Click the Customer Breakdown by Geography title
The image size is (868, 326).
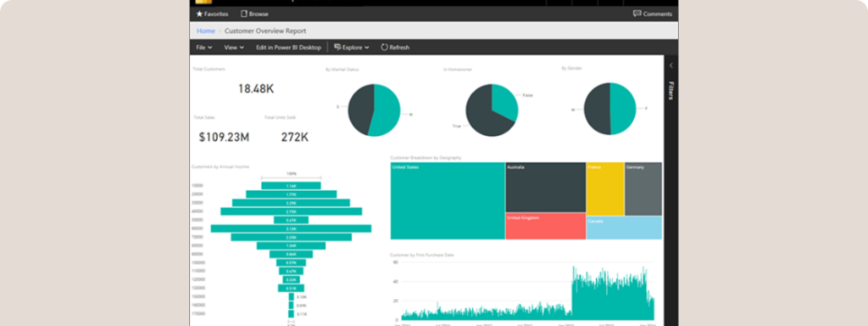(x=426, y=158)
